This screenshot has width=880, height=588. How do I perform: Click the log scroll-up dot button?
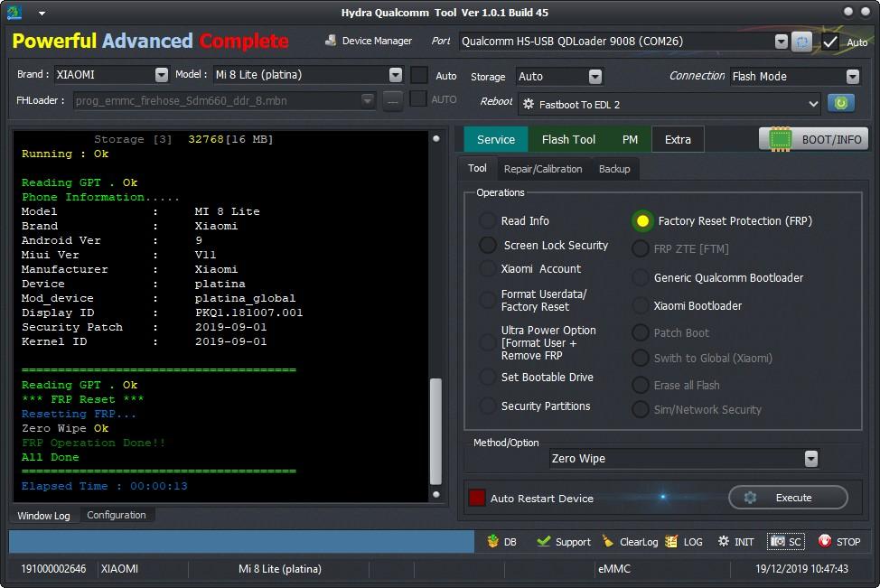[x=436, y=138]
